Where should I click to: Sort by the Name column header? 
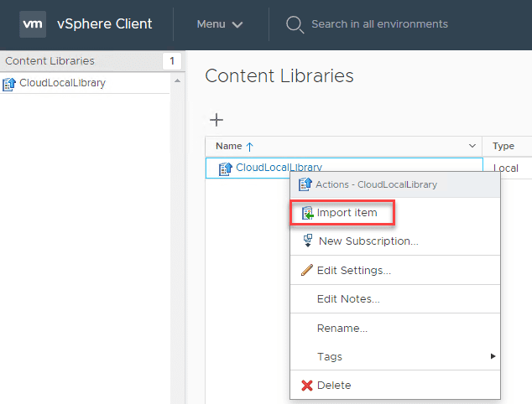pyautogui.click(x=234, y=146)
